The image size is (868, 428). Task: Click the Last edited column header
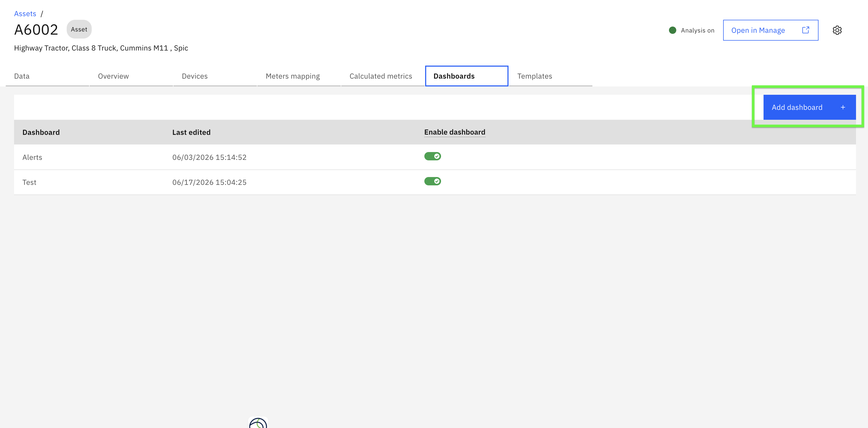click(x=191, y=132)
